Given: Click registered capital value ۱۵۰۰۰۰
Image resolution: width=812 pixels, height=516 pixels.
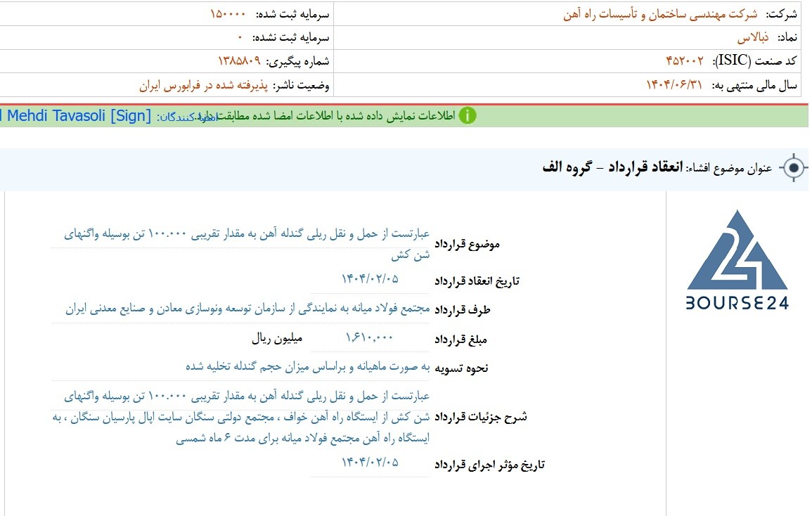Looking at the screenshot, I should (228, 14).
